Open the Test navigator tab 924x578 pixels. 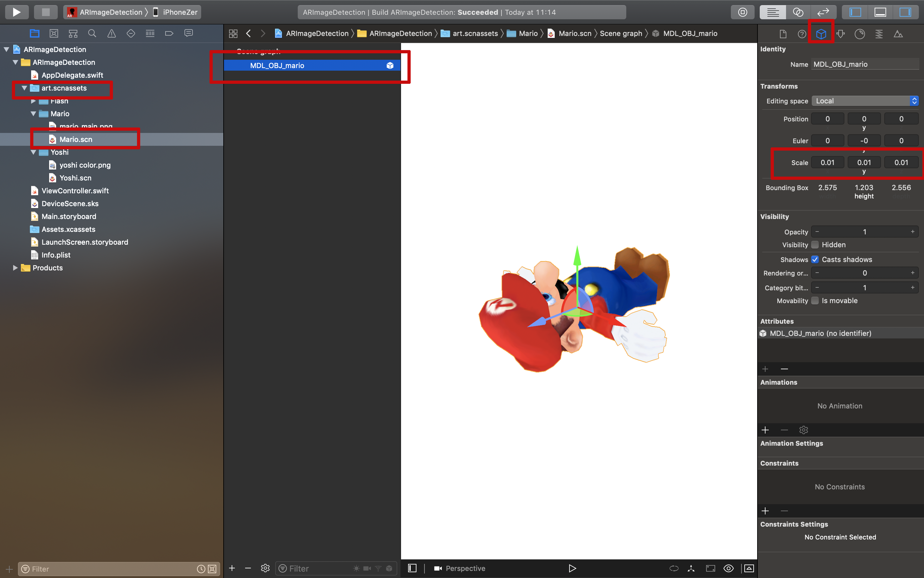pos(131,34)
